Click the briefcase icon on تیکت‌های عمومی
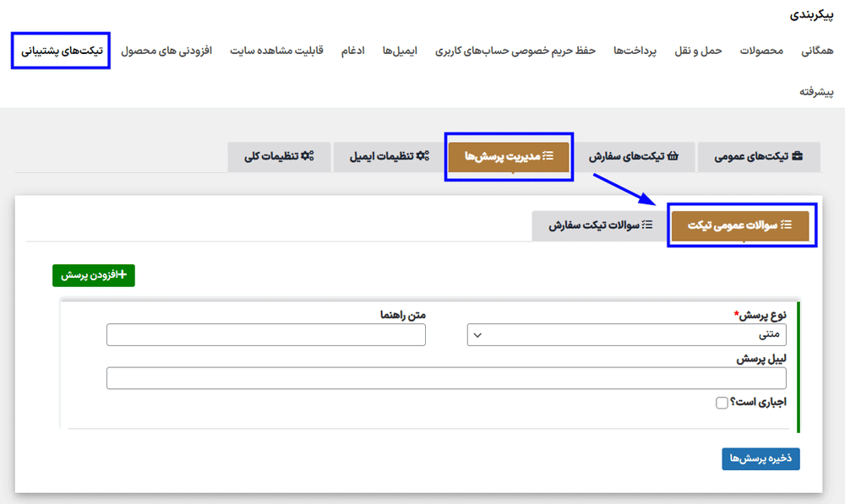Screen dimensions: 845x504 [797, 156]
